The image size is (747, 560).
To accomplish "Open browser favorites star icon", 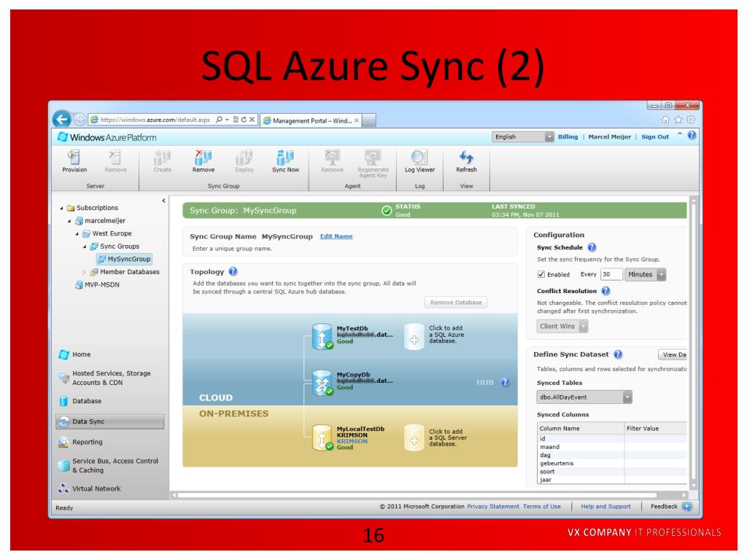I will tap(678, 120).
